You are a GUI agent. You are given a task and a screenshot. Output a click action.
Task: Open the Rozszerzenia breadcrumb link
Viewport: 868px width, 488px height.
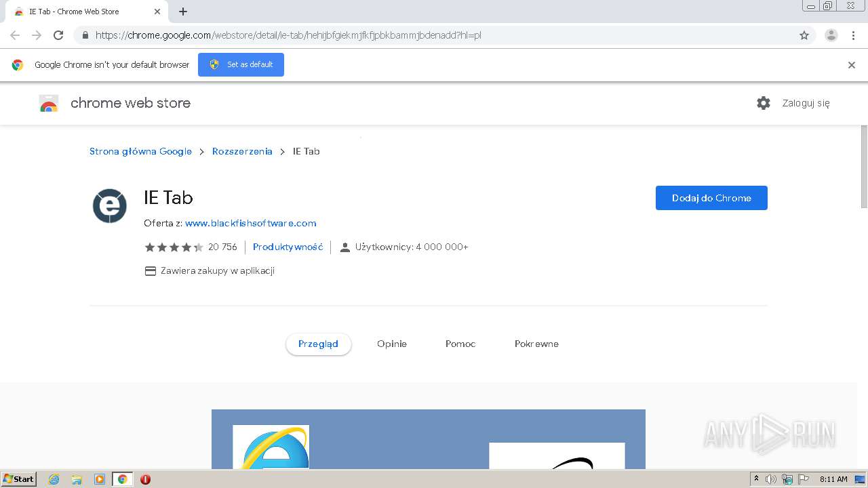point(242,151)
